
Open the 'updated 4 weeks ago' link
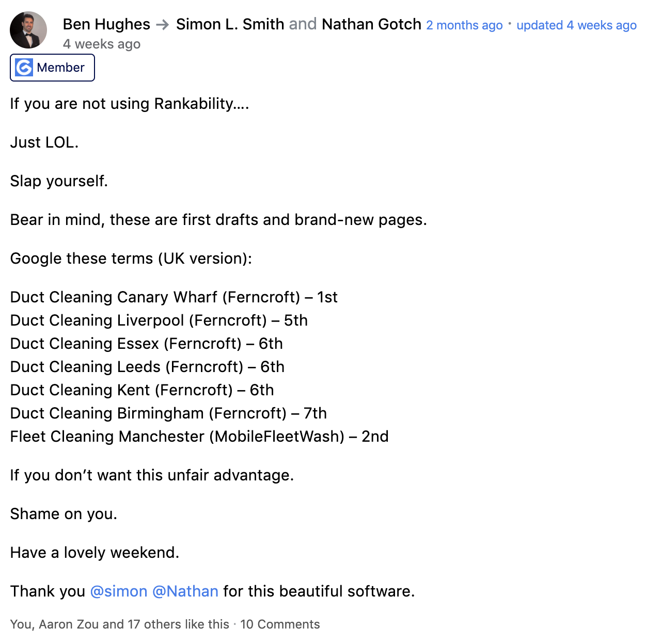coord(576,25)
